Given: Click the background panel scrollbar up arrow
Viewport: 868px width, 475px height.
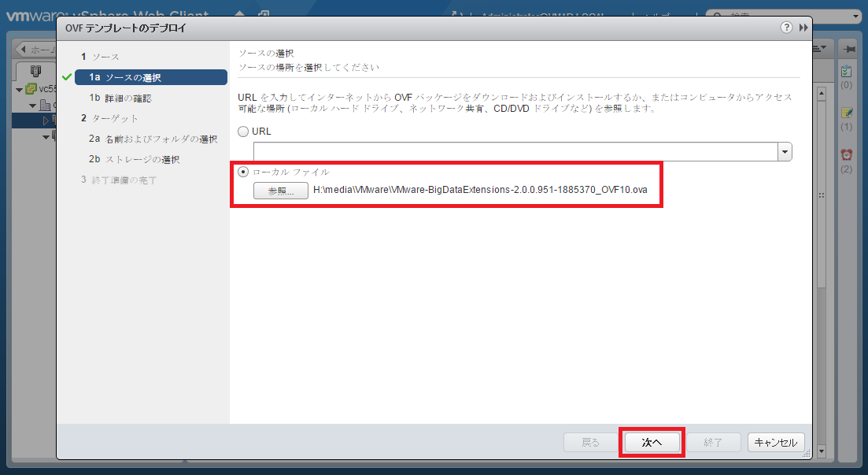Looking at the screenshot, I should point(822,94).
